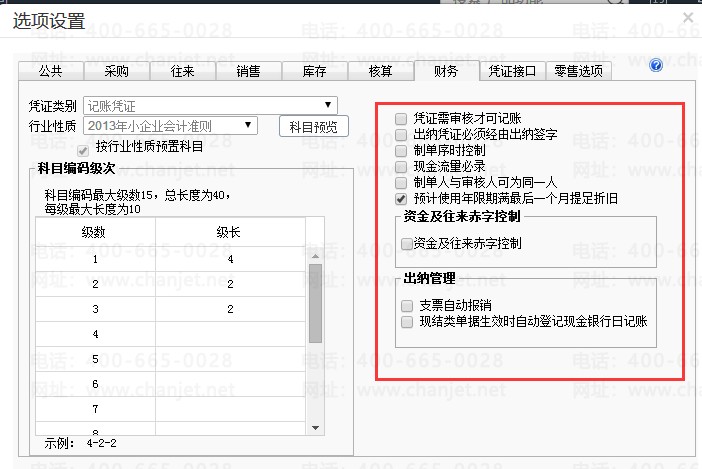Image resolution: width=702 pixels, height=469 pixels.
Task: Expand the 行业性质 dropdown arrow
Action: click(x=248, y=125)
